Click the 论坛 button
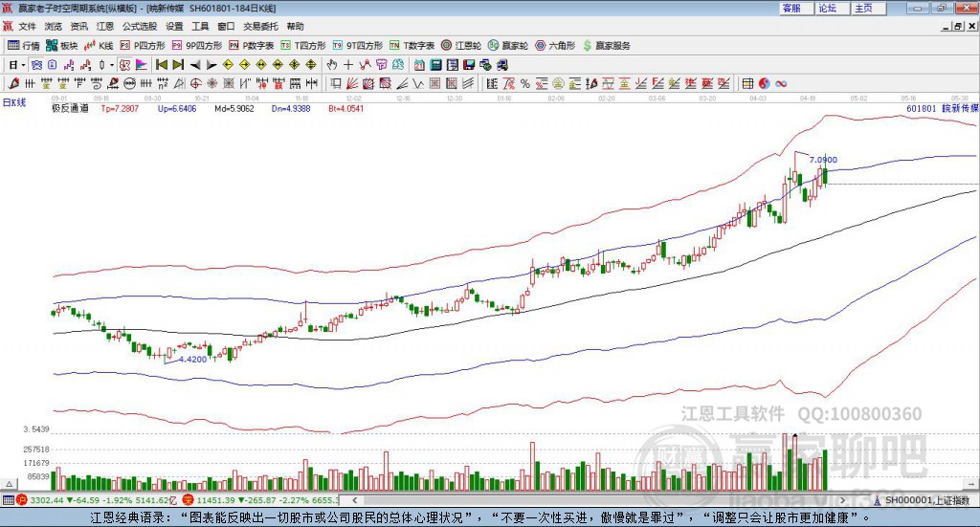Viewport: 980px width, 527px height. pos(832,8)
